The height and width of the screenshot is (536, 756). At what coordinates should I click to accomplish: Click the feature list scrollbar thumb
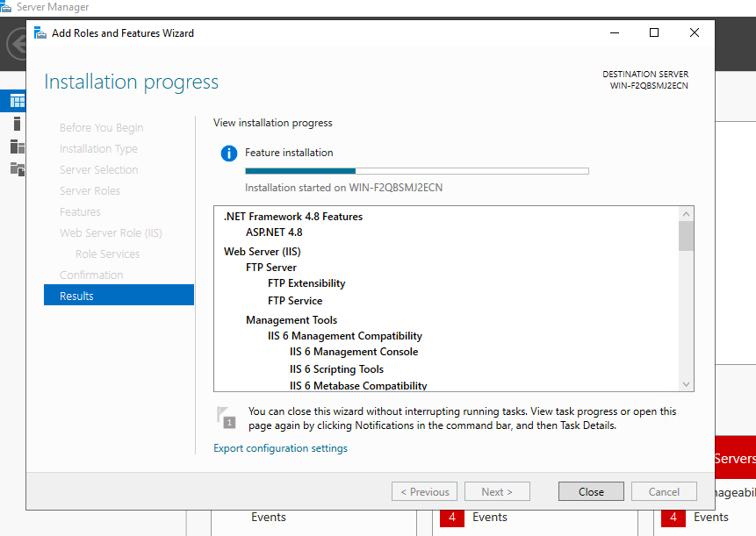tap(686, 236)
